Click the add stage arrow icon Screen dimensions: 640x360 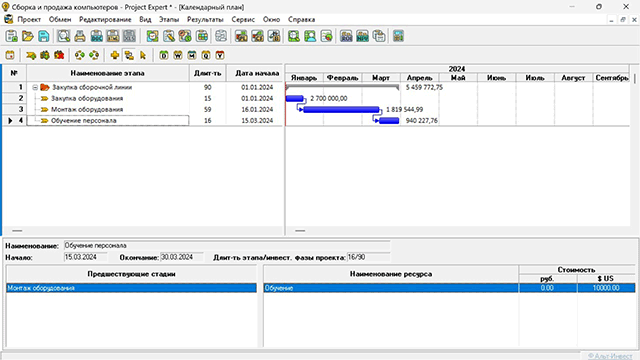(31, 55)
